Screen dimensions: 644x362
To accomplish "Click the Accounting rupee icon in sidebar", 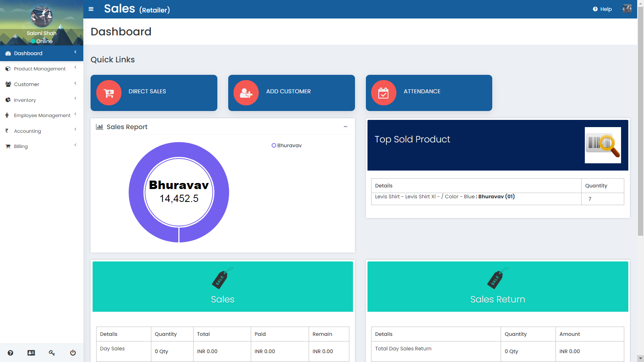I will (7, 130).
